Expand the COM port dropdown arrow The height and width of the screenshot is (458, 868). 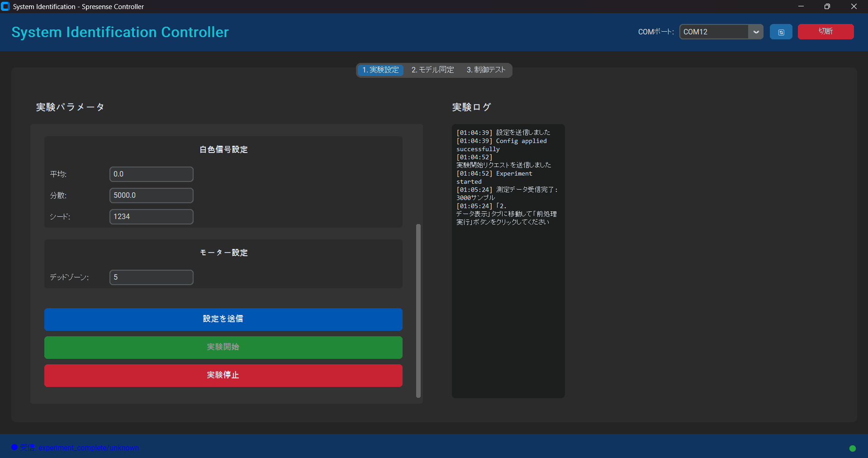pos(755,32)
